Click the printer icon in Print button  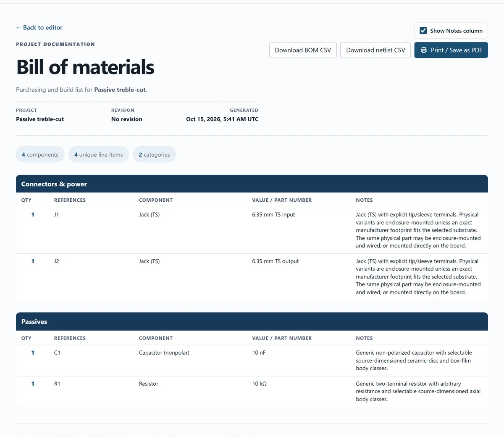(423, 50)
